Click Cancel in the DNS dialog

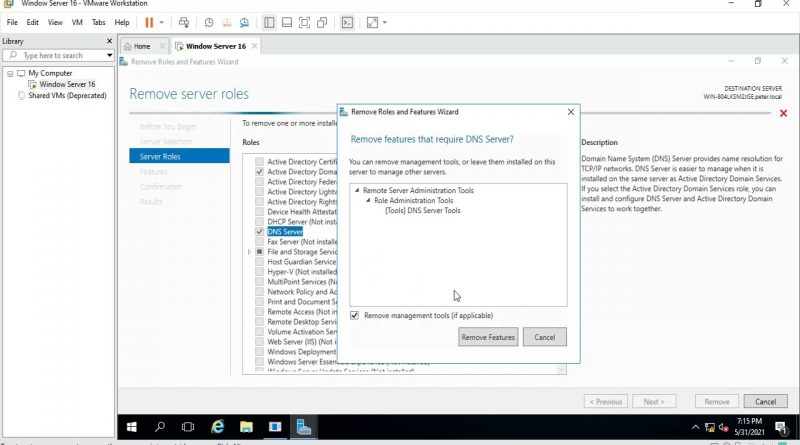pyautogui.click(x=544, y=337)
